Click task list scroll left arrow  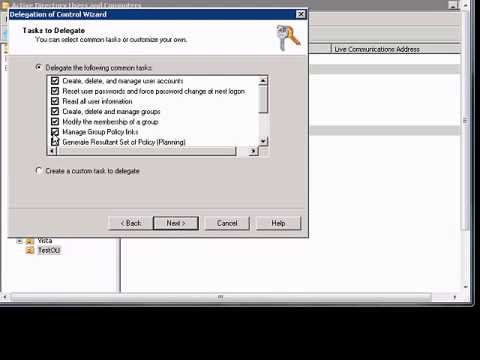(x=52, y=151)
